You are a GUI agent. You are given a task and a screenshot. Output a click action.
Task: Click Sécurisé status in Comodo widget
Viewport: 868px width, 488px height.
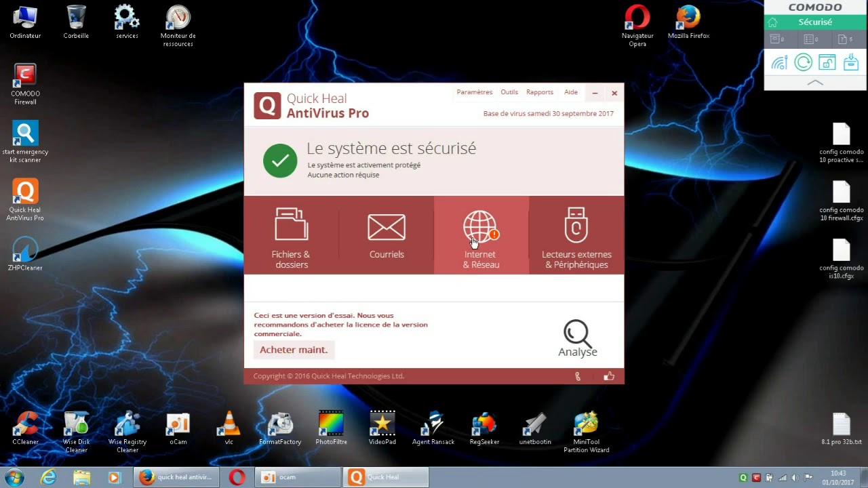click(815, 22)
